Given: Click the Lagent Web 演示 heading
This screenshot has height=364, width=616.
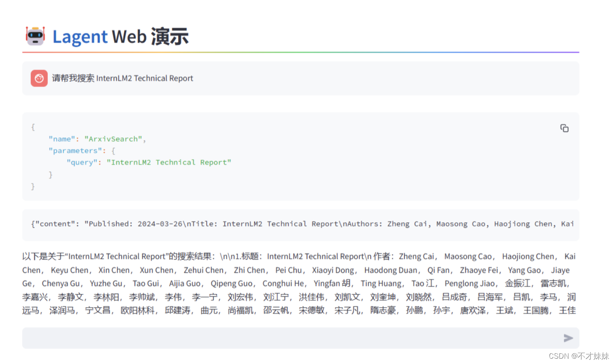Looking at the screenshot, I should point(121,36).
